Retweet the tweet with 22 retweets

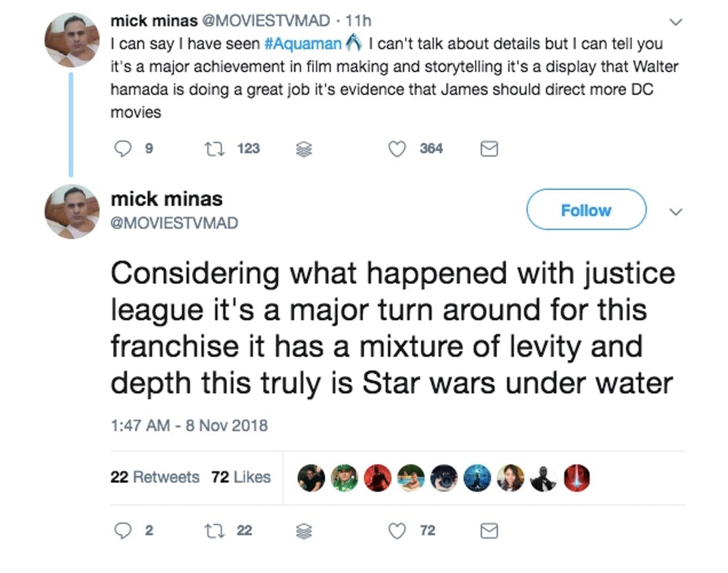(x=212, y=530)
